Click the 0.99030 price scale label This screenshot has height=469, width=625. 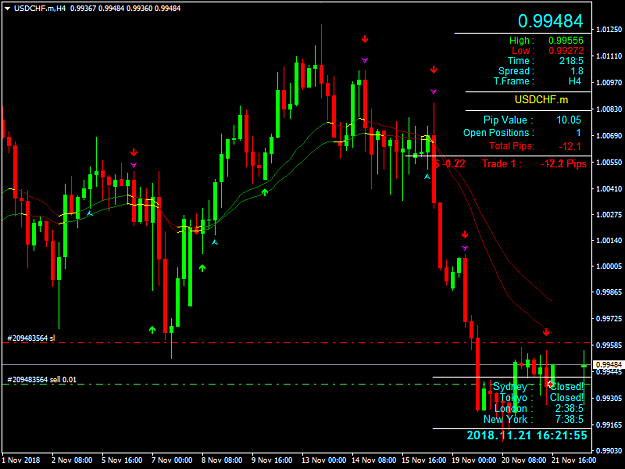pos(609,451)
